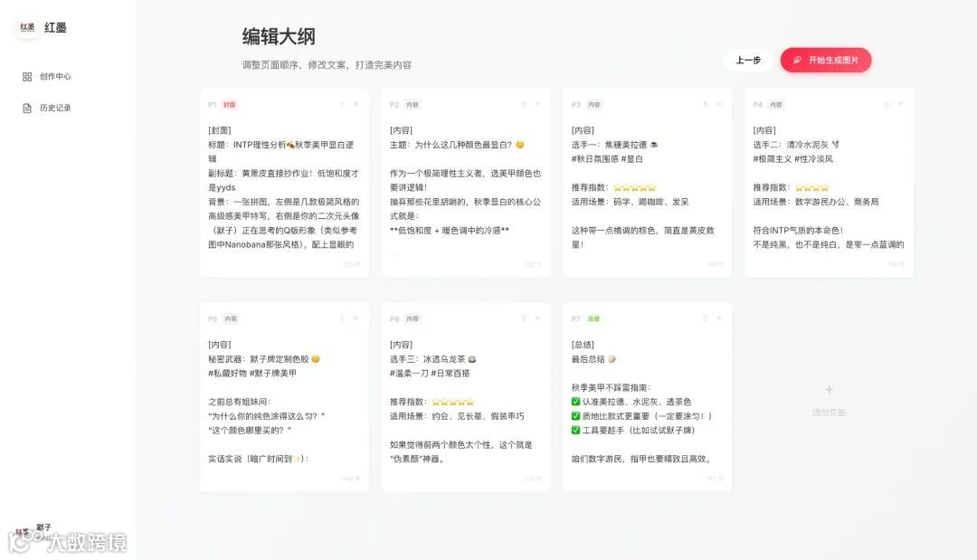This screenshot has width=977, height=560.
Task: Click the edit icon on the P1 cover card
Action: (343, 104)
